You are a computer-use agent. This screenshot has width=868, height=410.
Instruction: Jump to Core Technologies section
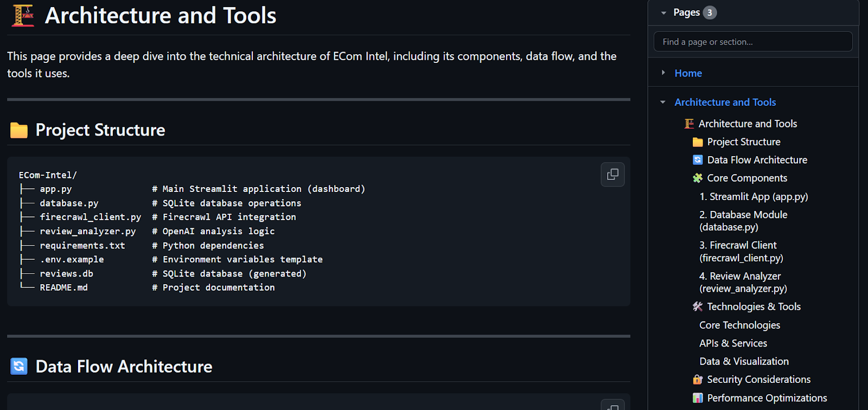pyautogui.click(x=739, y=325)
